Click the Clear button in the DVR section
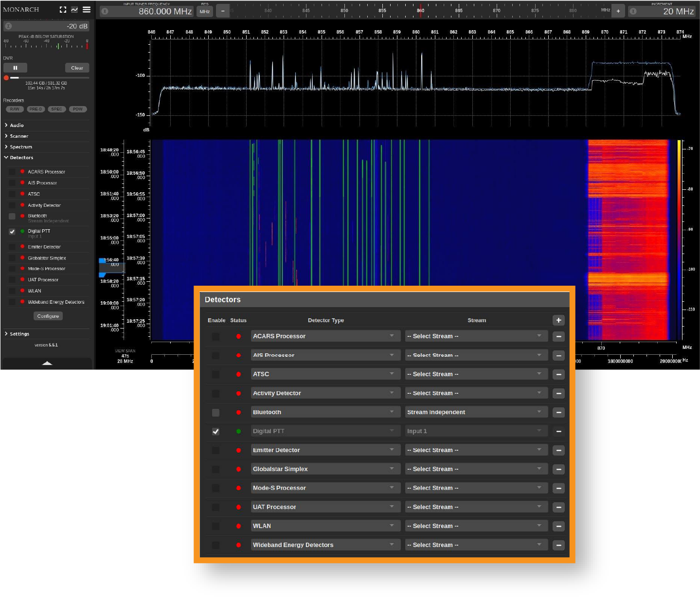 (77, 68)
